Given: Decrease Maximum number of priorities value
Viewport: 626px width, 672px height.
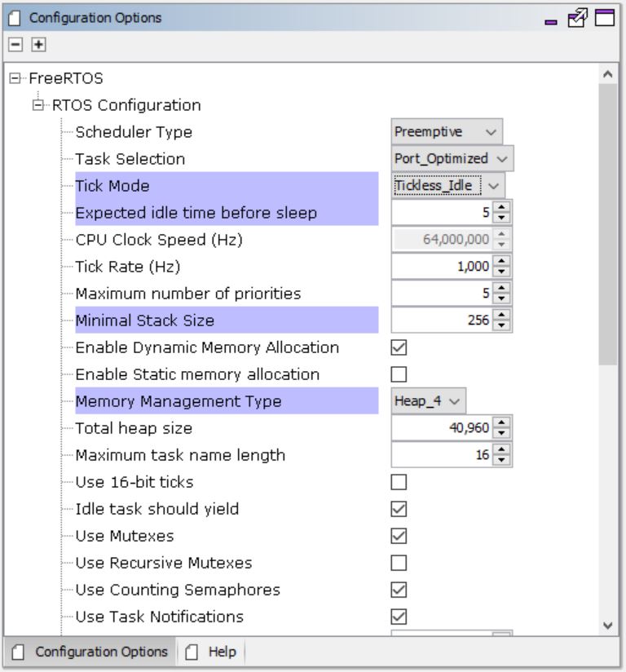Looking at the screenshot, I should (x=503, y=298).
